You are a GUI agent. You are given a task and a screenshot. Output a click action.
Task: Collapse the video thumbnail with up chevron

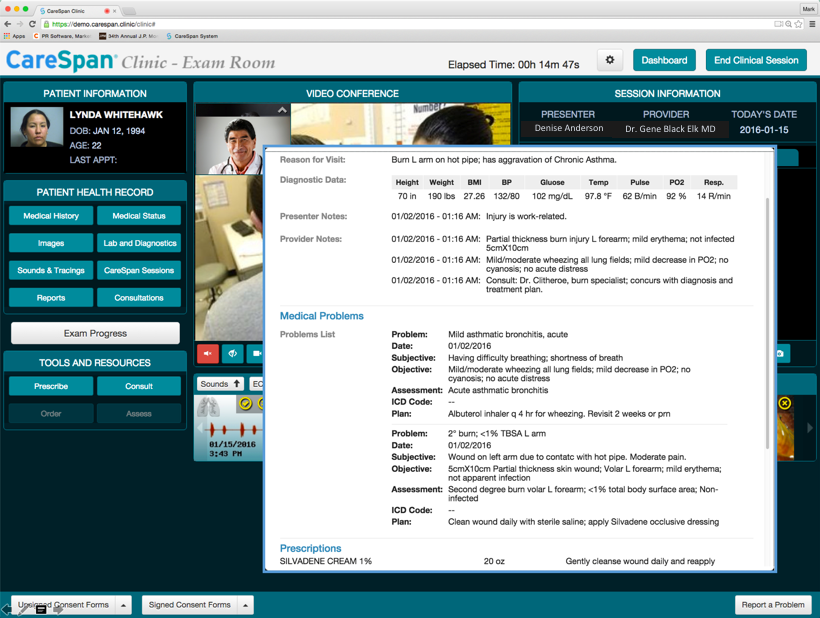coord(282,110)
